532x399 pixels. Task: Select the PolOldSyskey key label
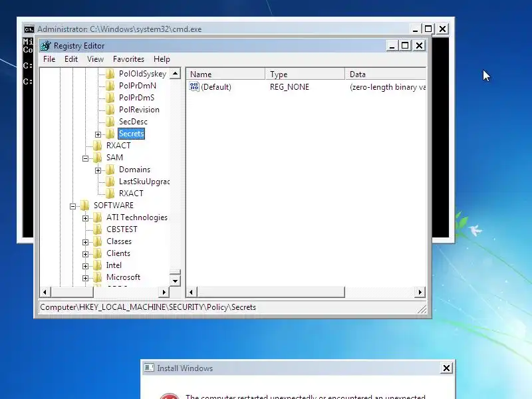point(142,74)
